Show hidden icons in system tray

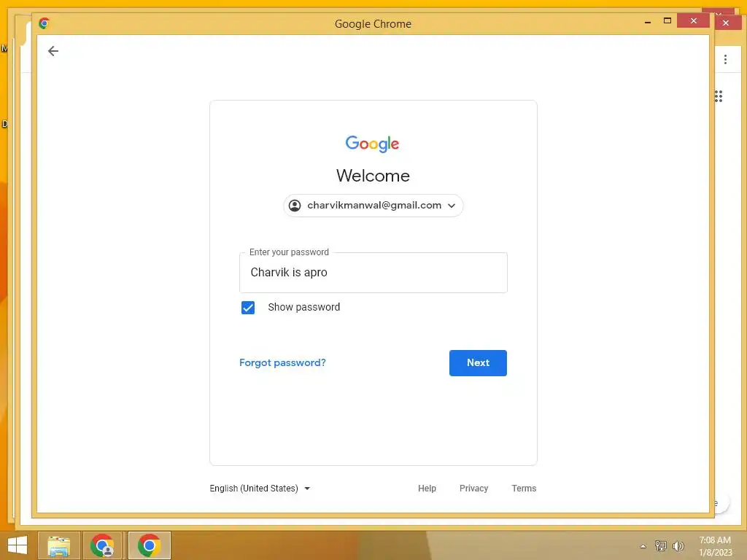643,546
